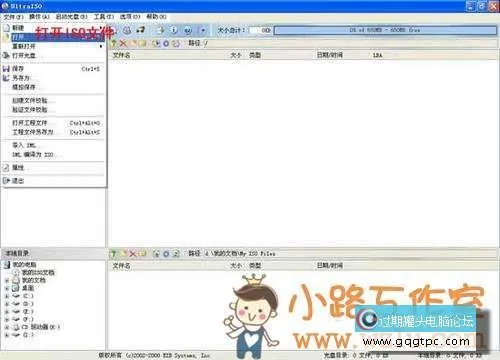The image size is (500, 360).
Task: Click the up-folder arrow in ISO pane toolbar
Action: 114,43
